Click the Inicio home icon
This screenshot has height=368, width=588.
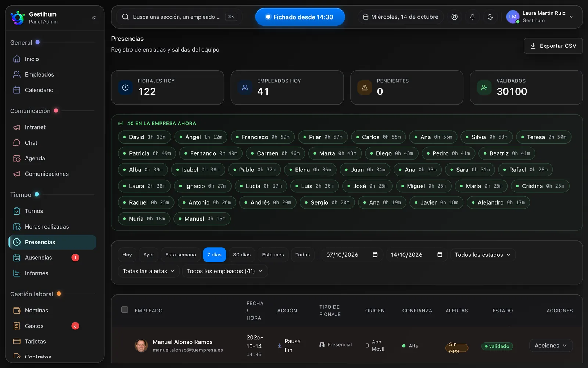pos(17,59)
